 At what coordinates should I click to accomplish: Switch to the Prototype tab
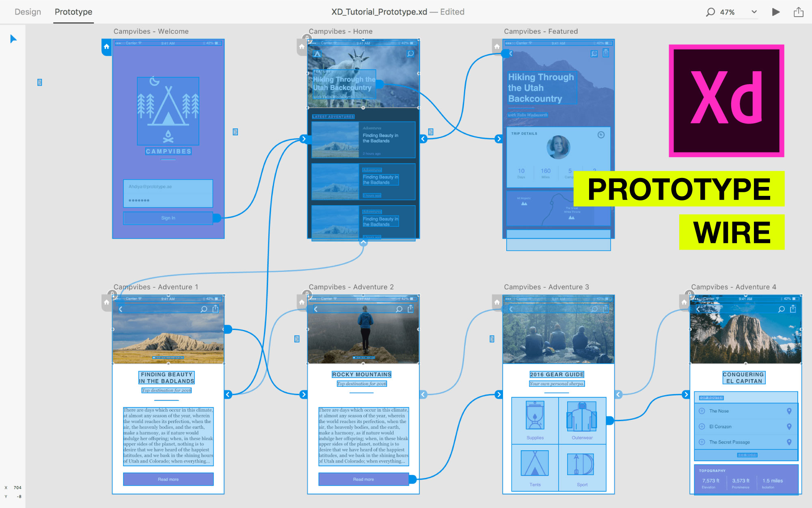tap(73, 12)
